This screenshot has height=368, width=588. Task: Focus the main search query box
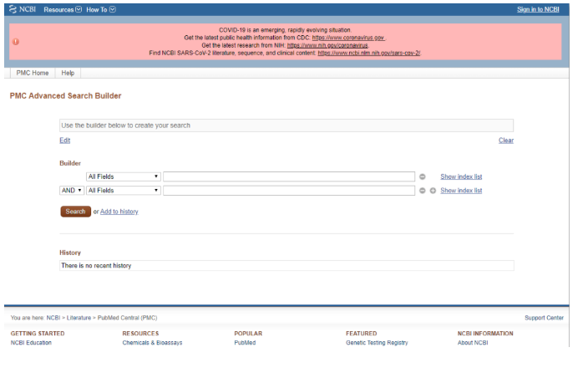(286, 125)
